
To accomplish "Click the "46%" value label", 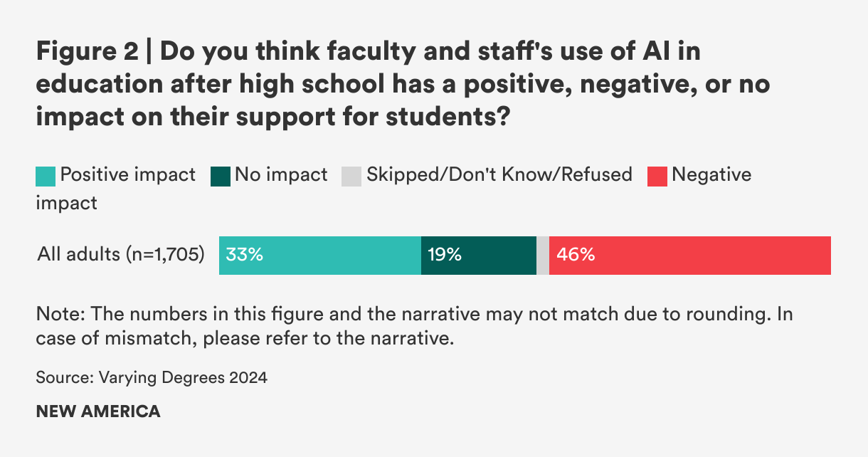I will (x=576, y=255).
